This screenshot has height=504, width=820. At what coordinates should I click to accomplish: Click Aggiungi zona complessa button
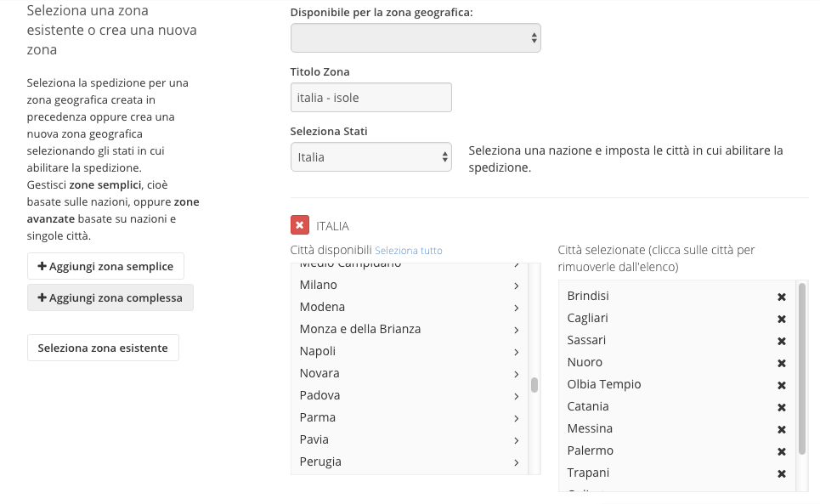(x=110, y=297)
